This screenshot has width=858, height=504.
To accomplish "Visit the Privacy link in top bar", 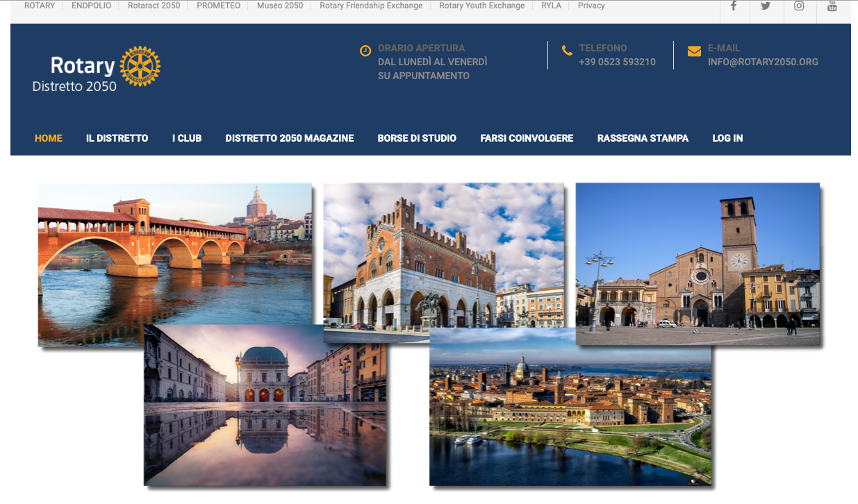I will (591, 6).
